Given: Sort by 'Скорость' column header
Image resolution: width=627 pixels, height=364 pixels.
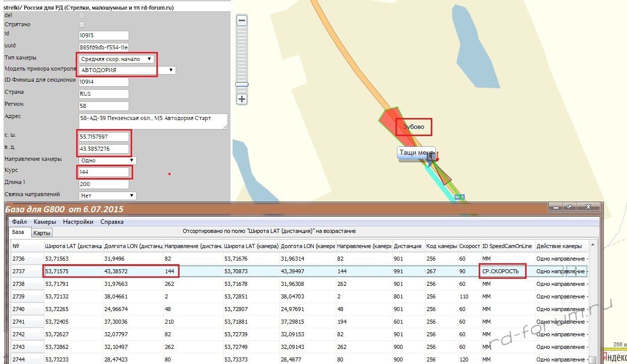Looking at the screenshot, I should coord(469,246).
